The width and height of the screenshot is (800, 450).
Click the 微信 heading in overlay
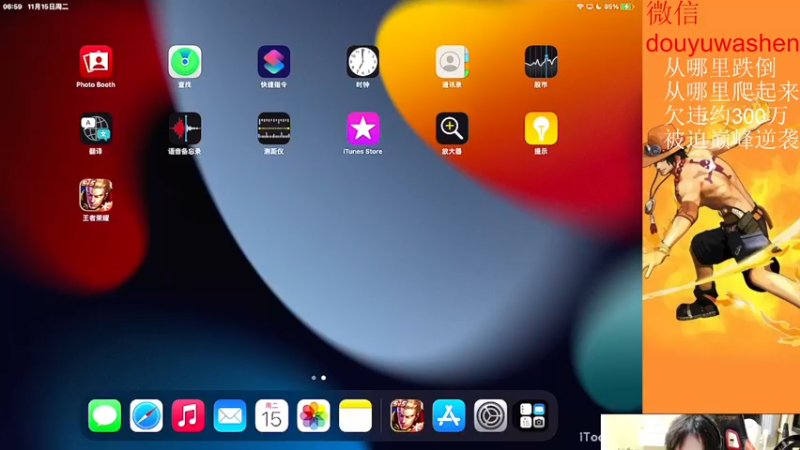coord(672,14)
